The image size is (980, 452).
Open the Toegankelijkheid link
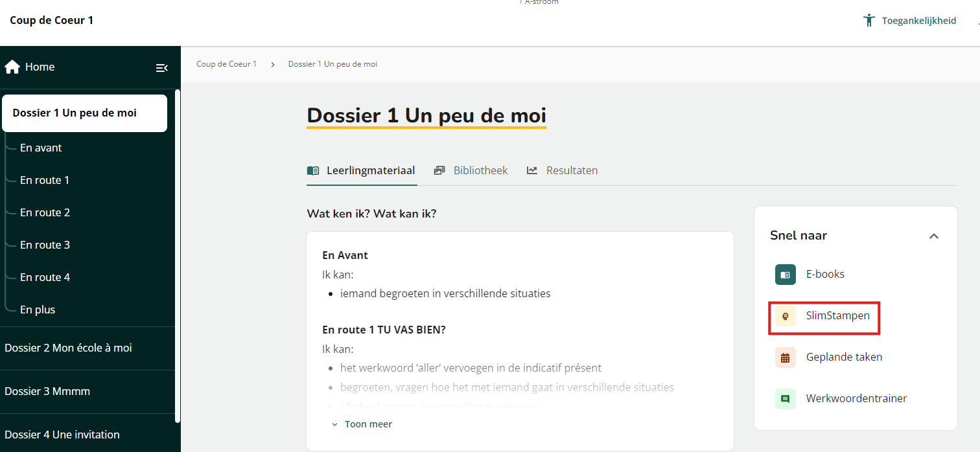(x=910, y=21)
